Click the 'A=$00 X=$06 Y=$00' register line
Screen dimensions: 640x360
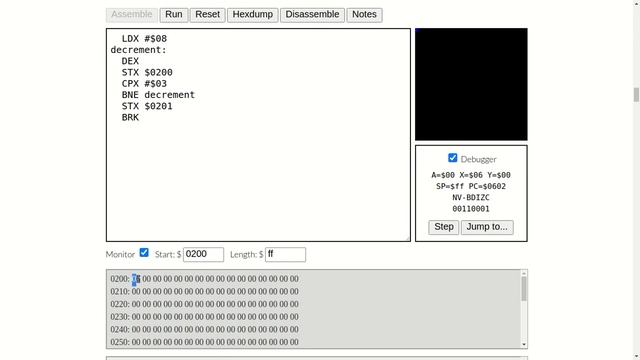471,175
